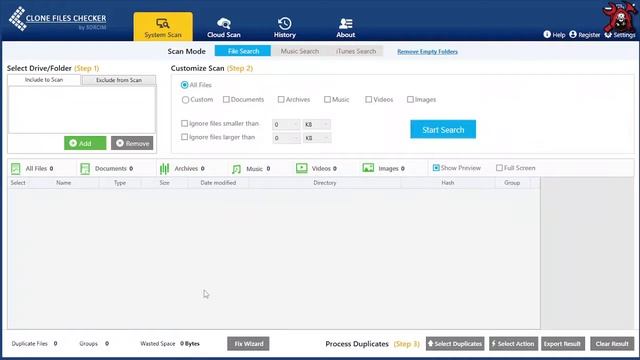
Task: Open the Cloud Scan tab
Action: (x=224, y=28)
